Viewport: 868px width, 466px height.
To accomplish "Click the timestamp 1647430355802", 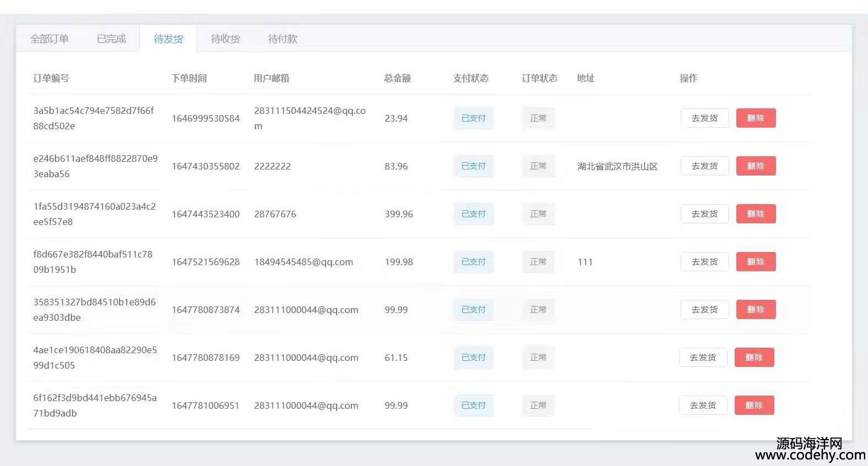I will click(x=205, y=166).
